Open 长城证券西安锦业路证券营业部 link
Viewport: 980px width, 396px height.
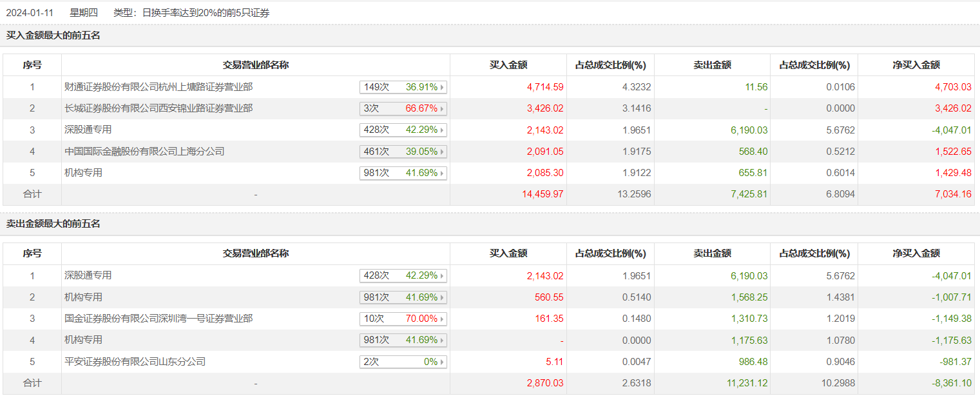click(x=159, y=108)
